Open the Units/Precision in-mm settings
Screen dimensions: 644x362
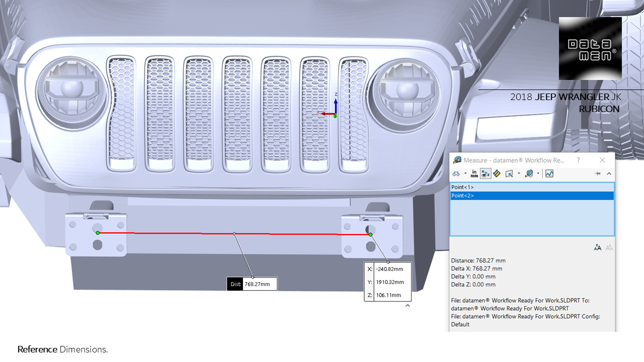[x=474, y=173]
